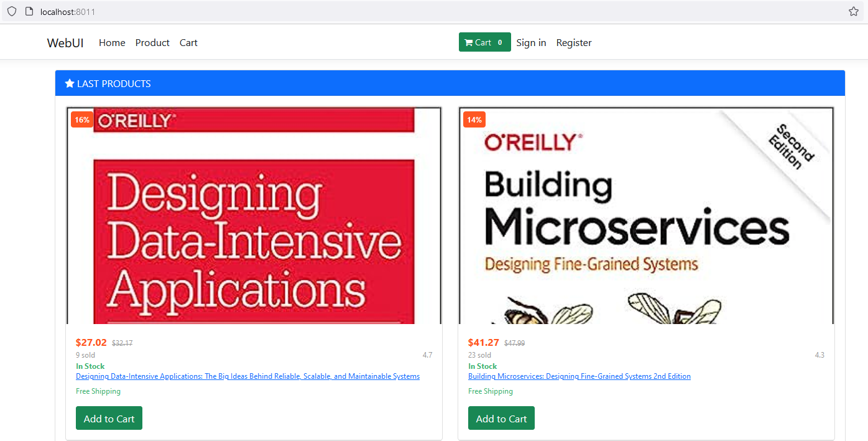This screenshot has height=441, width=868.
Task: Click In Stock under the $27.02 book
Action: pyautogui.click(x=90, y=366)
